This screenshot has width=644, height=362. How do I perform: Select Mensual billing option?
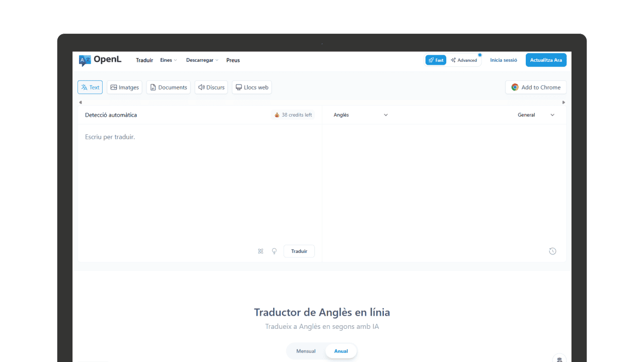coord(306,351)
